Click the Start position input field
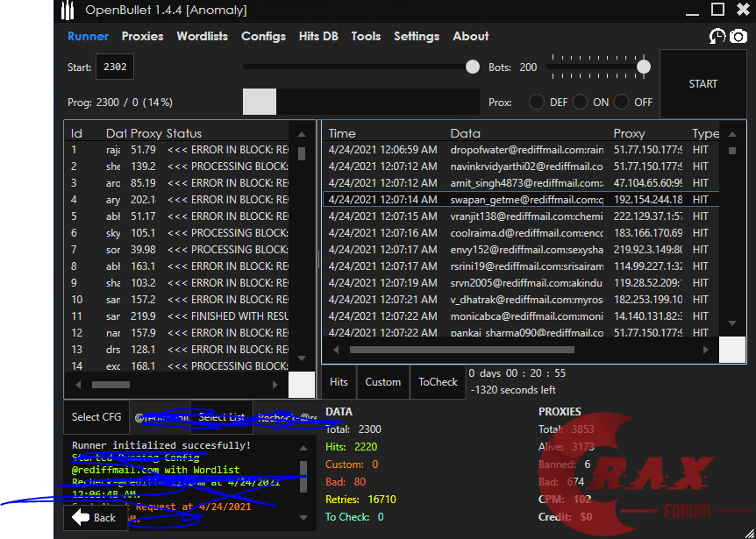Viewport: 756px width, 539px height. tap(115, 67)
